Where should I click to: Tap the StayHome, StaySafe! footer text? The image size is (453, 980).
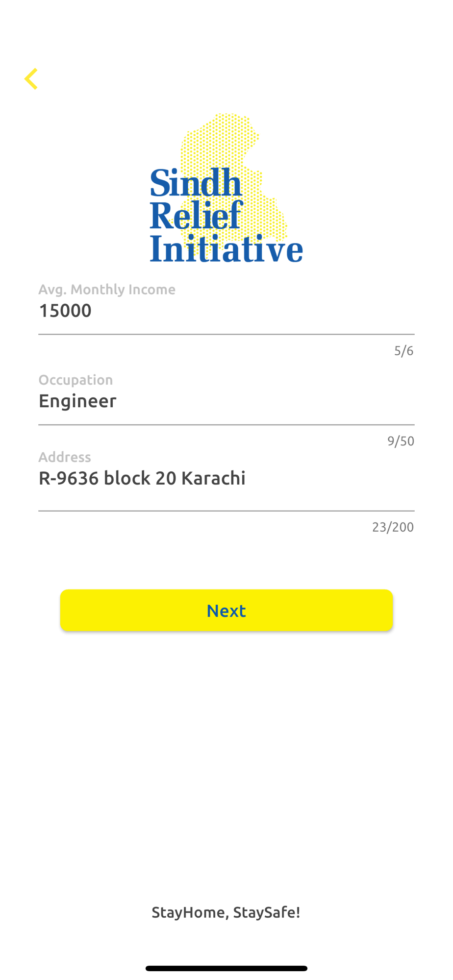[226, 912]
